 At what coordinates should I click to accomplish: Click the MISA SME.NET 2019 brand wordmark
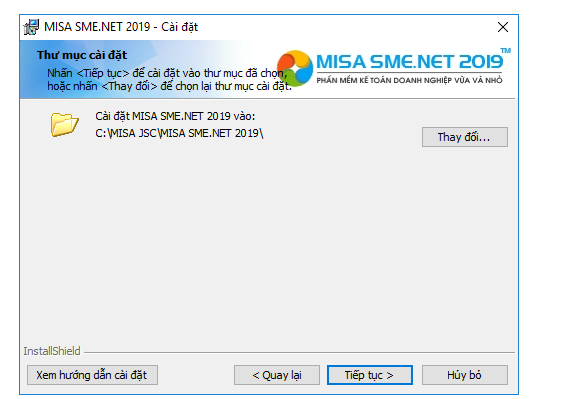(410, 62)
